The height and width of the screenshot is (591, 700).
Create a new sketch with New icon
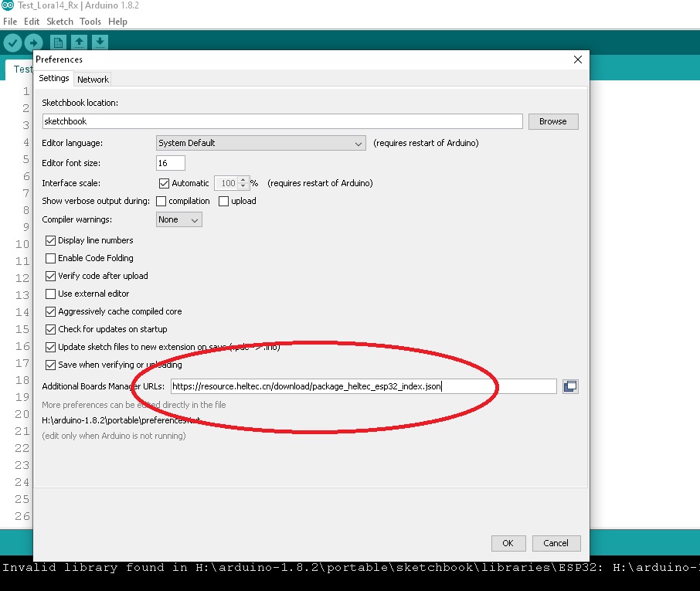pyautogui.click(x=58, y=42)
